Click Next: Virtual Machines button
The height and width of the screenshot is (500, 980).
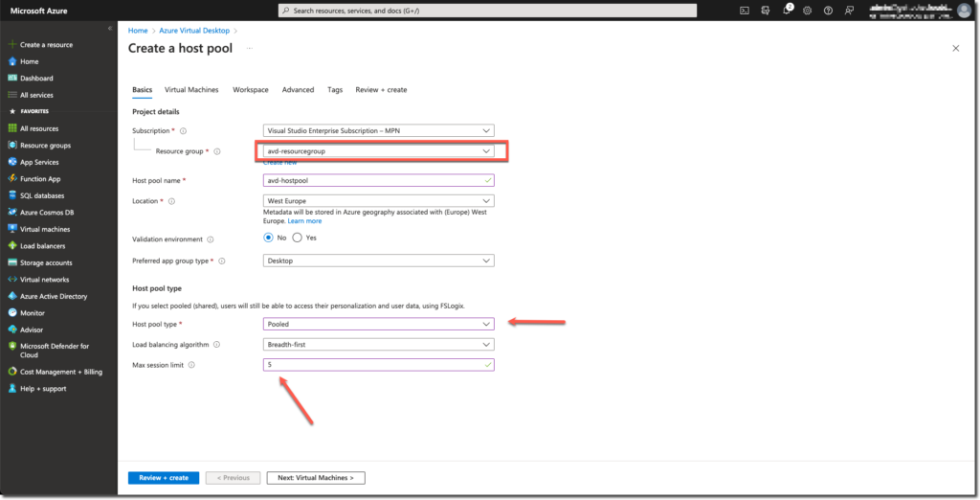pos(316,477)
